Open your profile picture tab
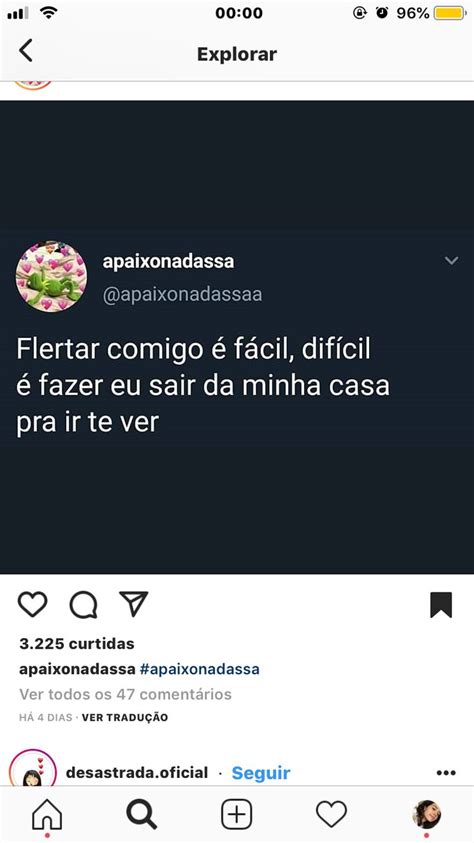The height and width of the screenshot is (843, 474). [x=426, y=814]
